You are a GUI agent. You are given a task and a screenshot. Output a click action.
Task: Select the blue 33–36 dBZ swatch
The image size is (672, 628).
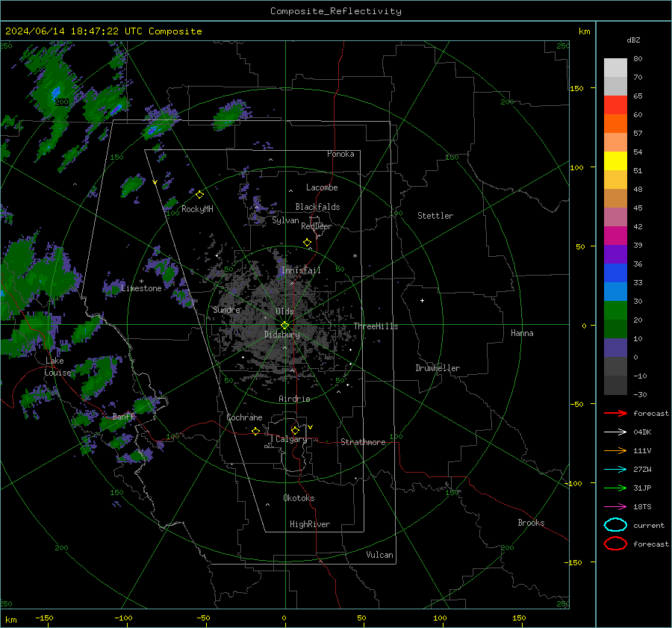pos(615,273)
